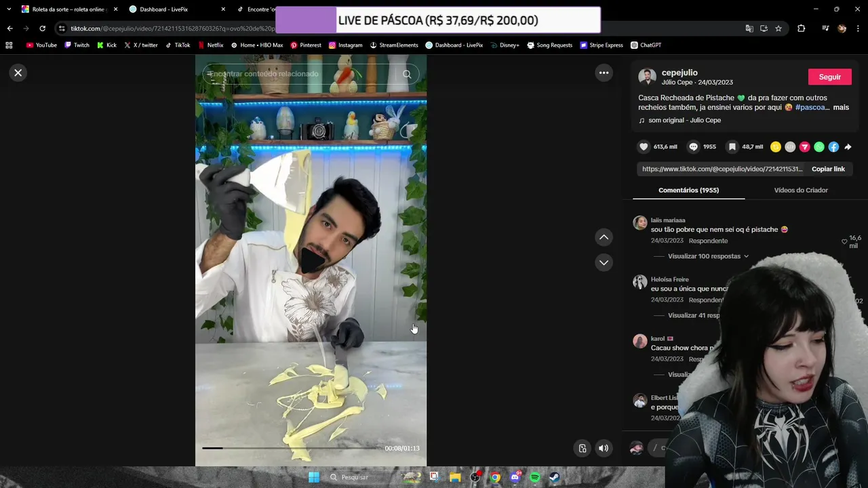Click the search icon in the video search bar

pos(407,74)
